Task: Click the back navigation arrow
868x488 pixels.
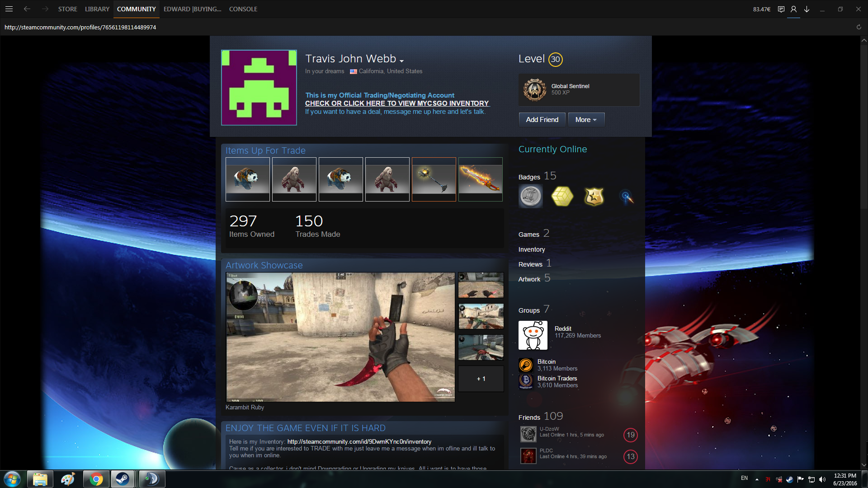Action: [x=27, y=9]
